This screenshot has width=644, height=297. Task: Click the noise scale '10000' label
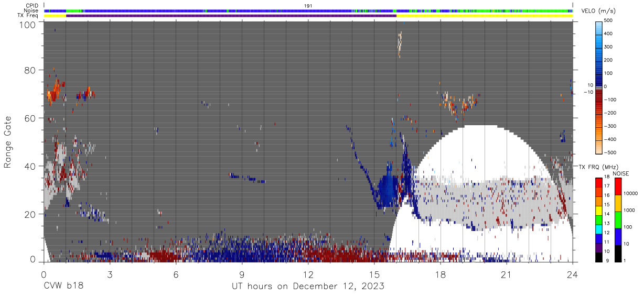631,193
